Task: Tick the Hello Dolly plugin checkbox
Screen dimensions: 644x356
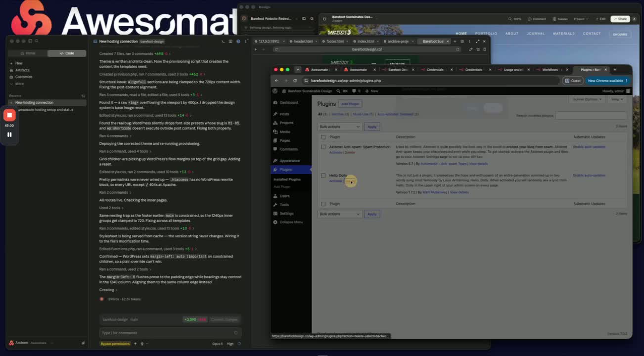Action: (323, 176)
